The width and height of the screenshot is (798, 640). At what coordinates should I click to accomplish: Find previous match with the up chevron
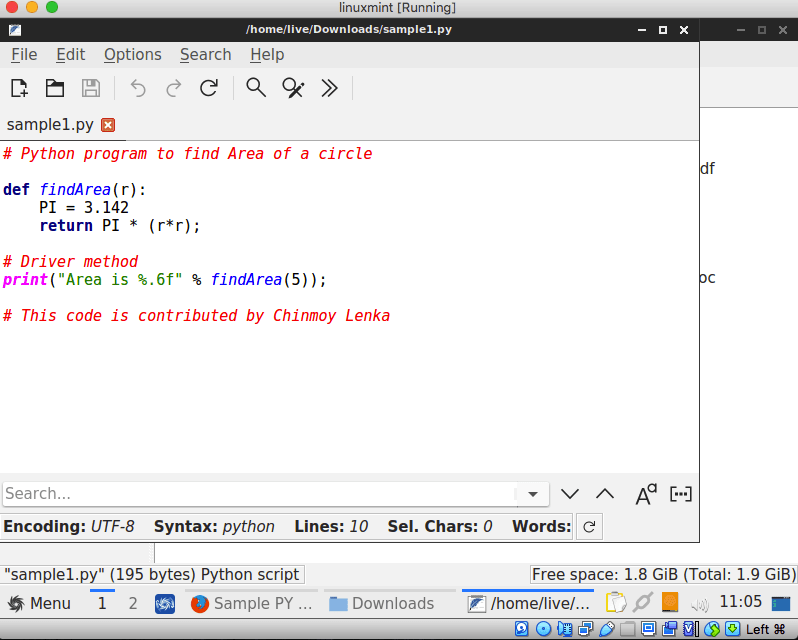pos(605,494)
